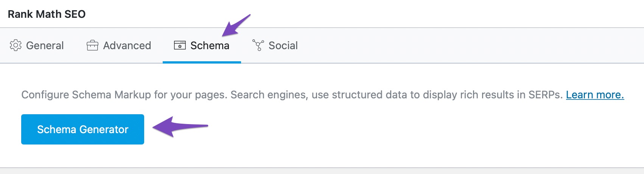Screen dimensions: 644x174
Task: Click the connected-nodes icon beside Social
Action: click(x=258, y=45)
